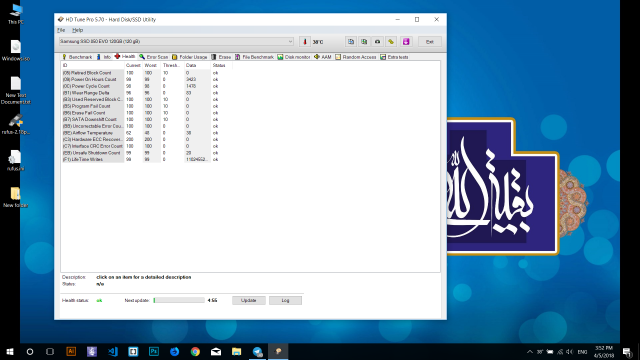
Task: Click the ID column header
Action: 93,65
